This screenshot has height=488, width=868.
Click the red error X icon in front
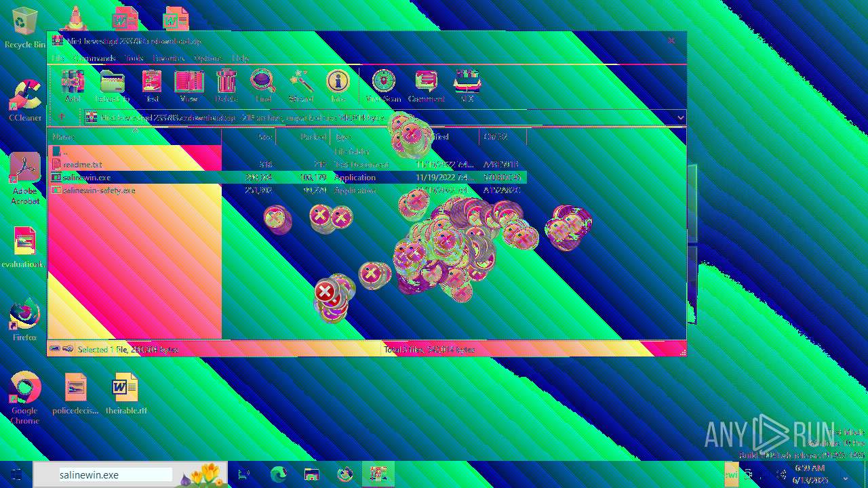pyautogui.click(x=325, y=292)
